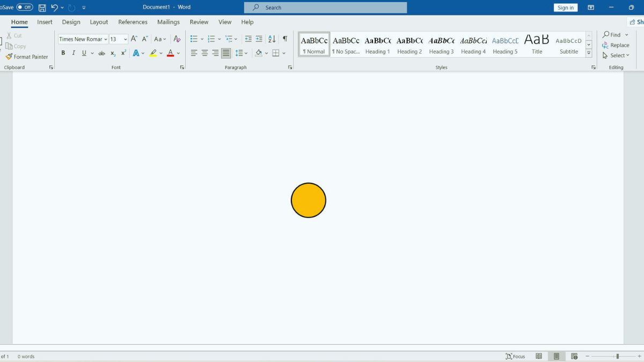Open the Change Case dropdown
The image size is (644, 362).
160,39
